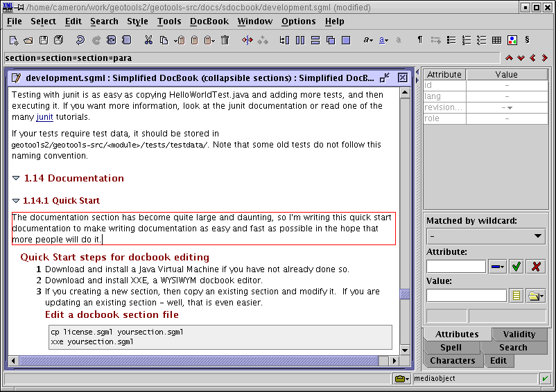Click the Open file folder icon
Viewport: 556px width, 392px height.
[x=28, y=40]
